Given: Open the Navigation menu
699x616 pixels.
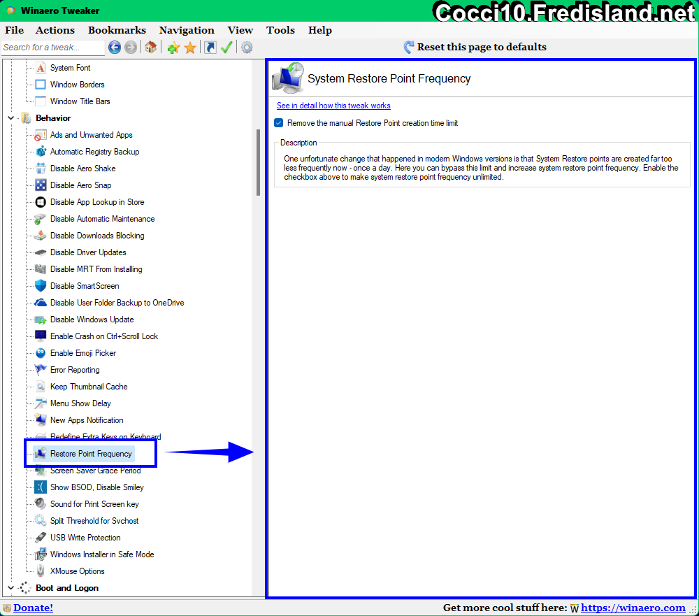Looking at the screenshot, I should pos(187,30).
